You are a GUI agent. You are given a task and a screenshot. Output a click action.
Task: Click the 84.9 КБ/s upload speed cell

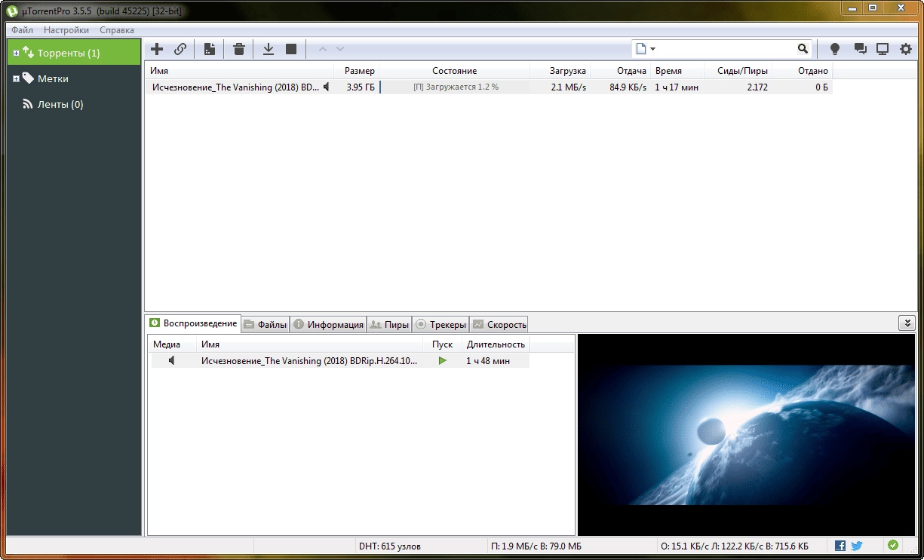(628, 87)
